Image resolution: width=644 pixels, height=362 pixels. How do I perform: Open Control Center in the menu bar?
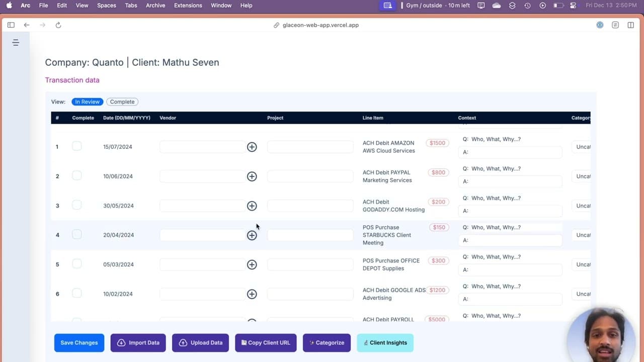pos(573,6)
